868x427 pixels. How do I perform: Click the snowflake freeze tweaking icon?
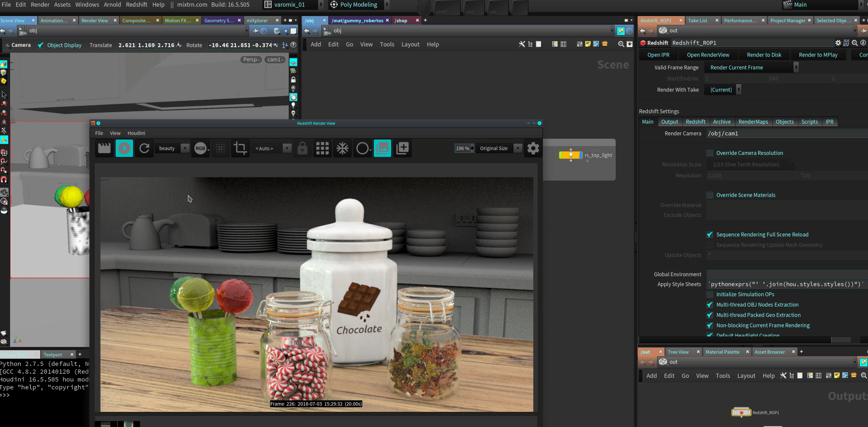342,148
